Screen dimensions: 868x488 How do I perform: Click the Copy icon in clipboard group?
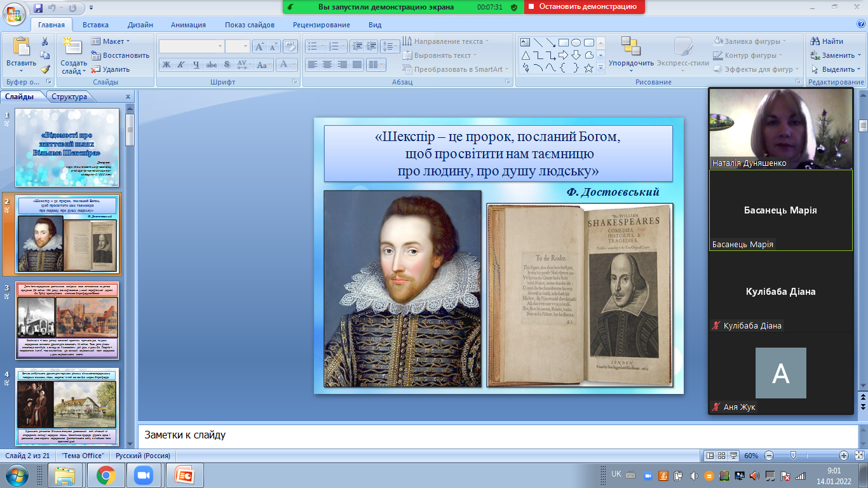click(45, 55)
